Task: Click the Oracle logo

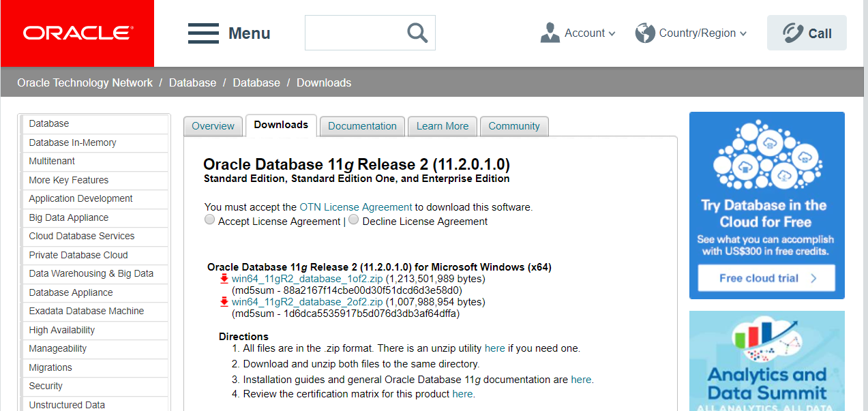Action: click(77, 33)
